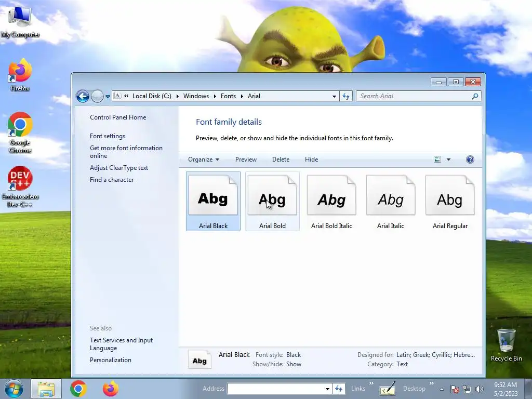Open My Computer desktop icon
Image resolution: width=532 pixels, height=399 pixels.
20,22
